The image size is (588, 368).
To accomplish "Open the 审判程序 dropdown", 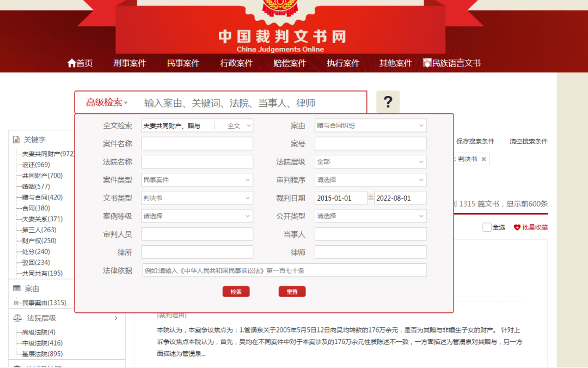I will tap(371, 180).
